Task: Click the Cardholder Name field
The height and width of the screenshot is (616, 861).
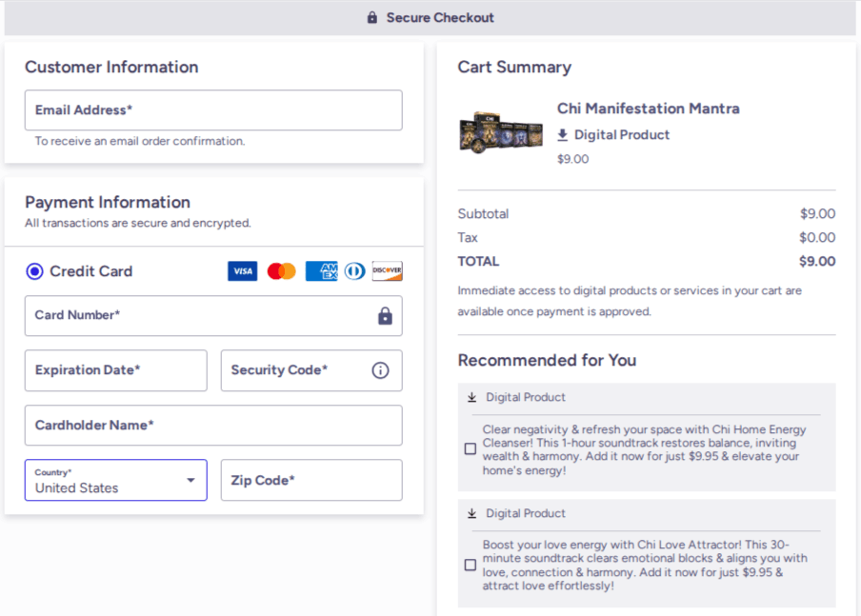Action: coord(213,426)
